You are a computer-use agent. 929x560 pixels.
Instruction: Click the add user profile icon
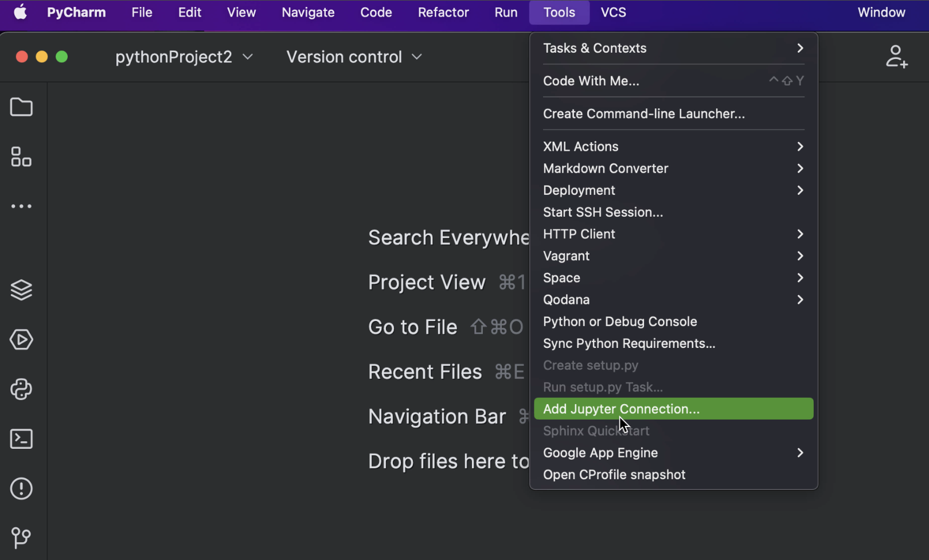[x=896, y=56]
